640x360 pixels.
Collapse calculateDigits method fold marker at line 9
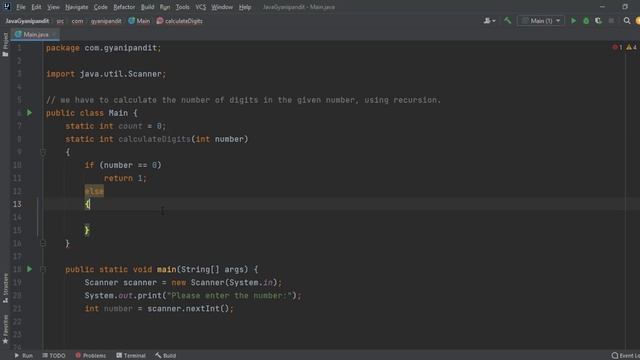pos(43,152)
